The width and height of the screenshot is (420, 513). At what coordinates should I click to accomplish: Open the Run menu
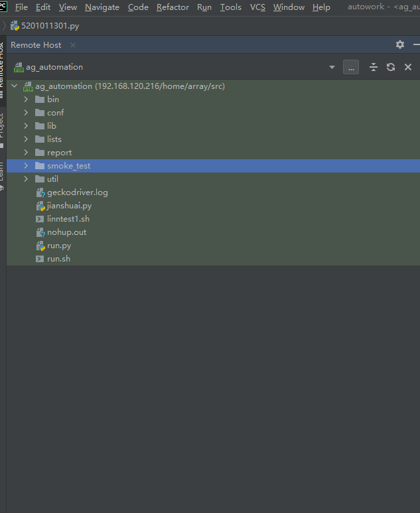204,7
